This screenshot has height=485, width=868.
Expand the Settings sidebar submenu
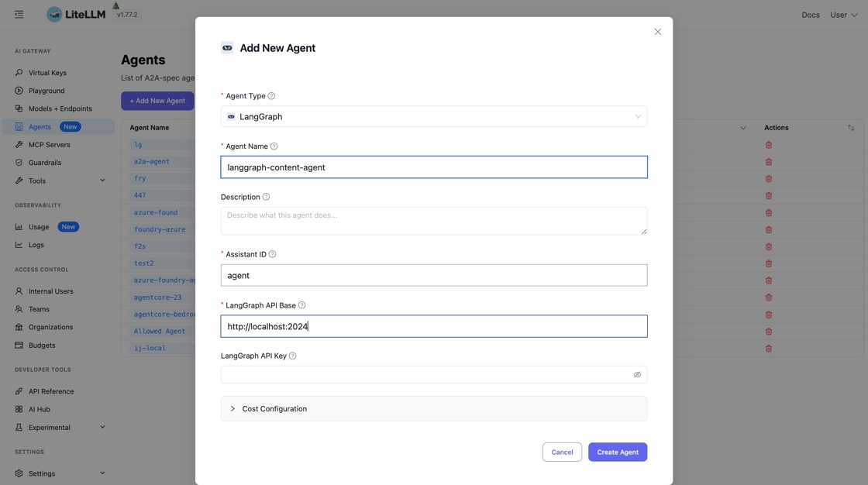102,473
